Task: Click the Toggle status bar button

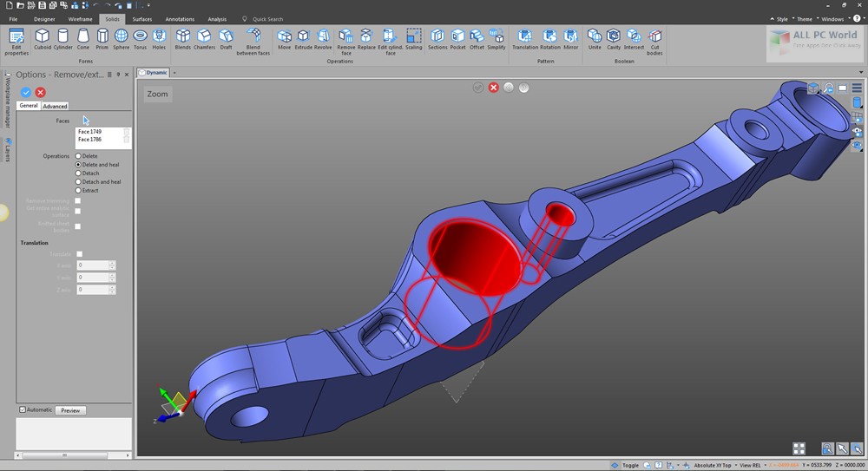Action: (625, 466)
